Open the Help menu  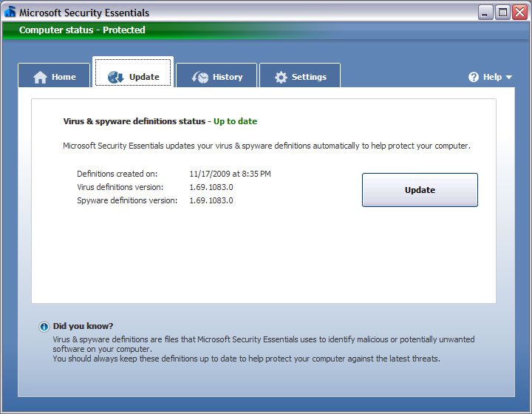pyautogui.click(x=491, y=77)
